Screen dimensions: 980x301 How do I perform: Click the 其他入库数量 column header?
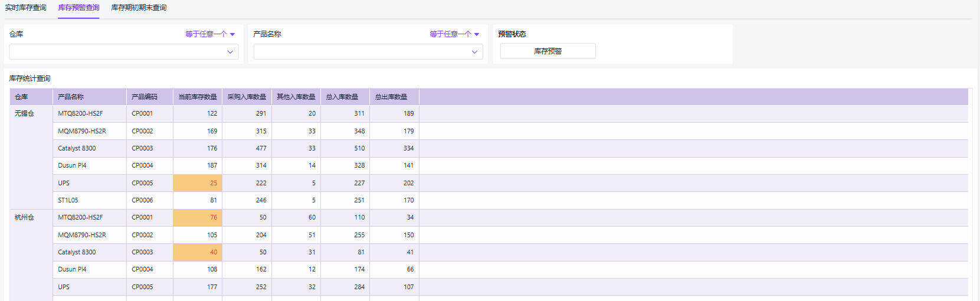point(296,97)
